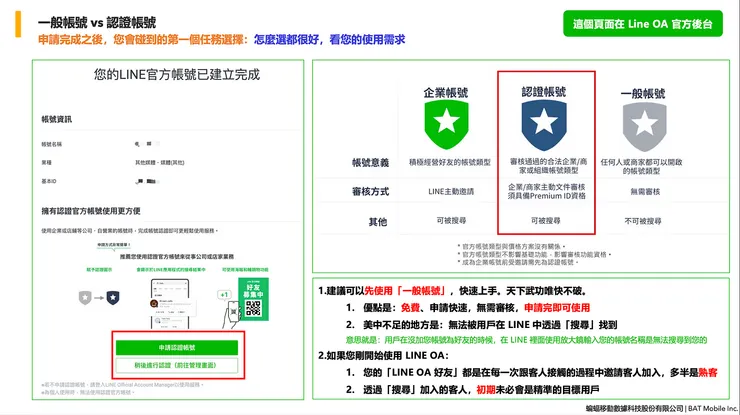
Task: Click the +1 speech bubble icon
Action: [x=224, y=295]
